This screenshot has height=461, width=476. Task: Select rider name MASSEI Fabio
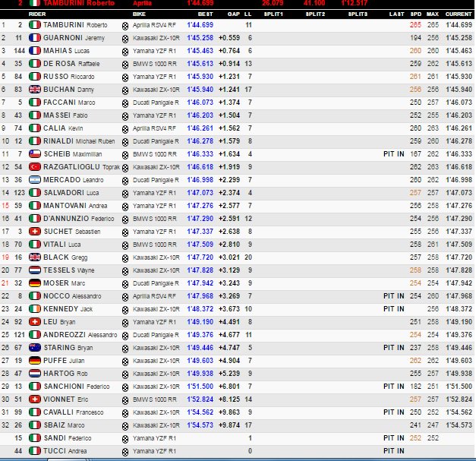(x=65, y=115)
